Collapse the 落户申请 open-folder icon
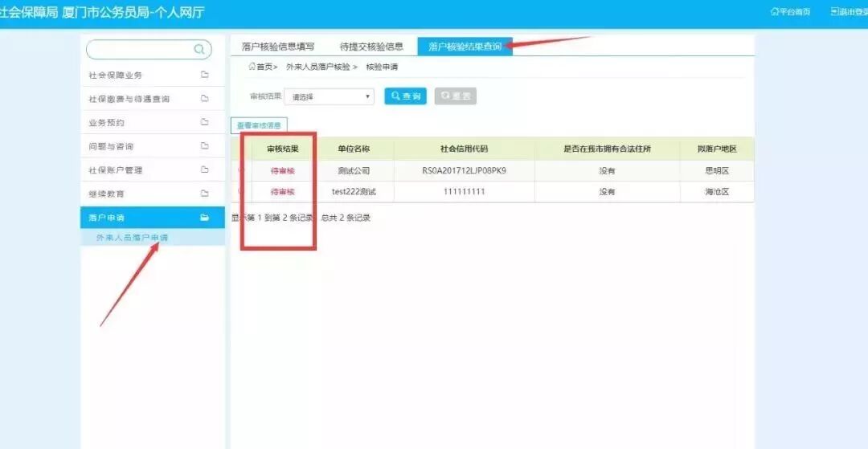Image resolution: width=868 pixels, height=449 pixels. pyautogui.click(x=204, y=218)
